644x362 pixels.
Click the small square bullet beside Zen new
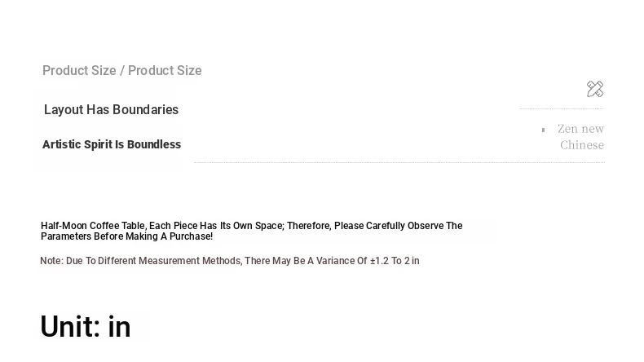click(x=544, y=130)
